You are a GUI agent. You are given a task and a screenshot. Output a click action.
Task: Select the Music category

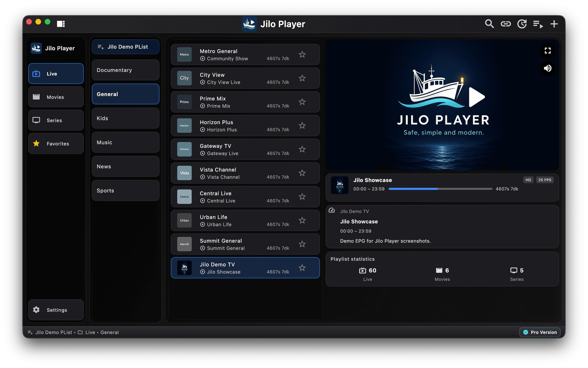(126, 142)
